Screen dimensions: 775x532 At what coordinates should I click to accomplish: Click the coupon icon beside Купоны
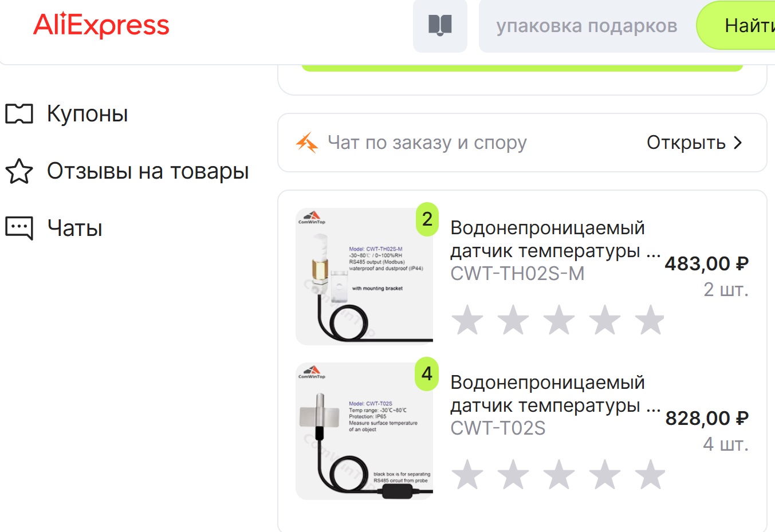coord(19,114)
